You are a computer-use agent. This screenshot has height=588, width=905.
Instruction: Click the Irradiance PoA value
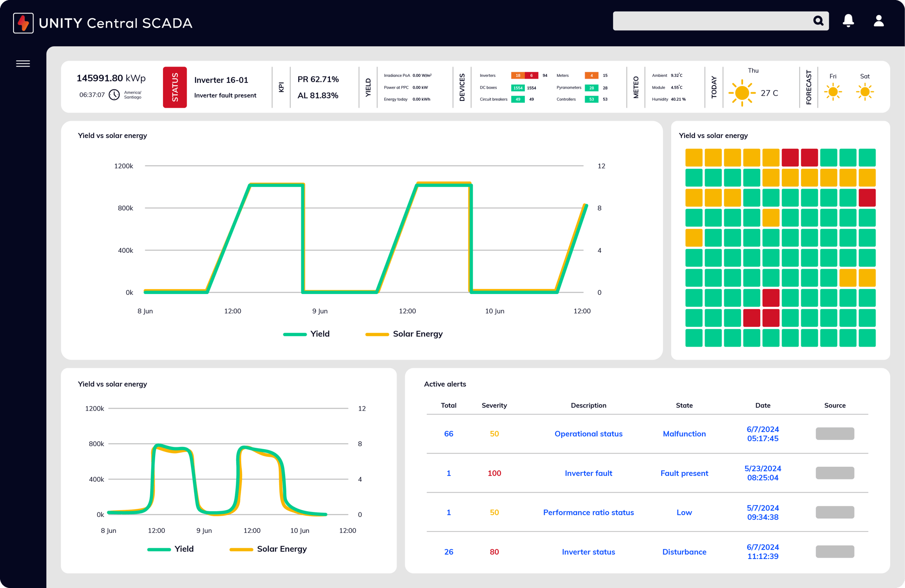[422, 76]
